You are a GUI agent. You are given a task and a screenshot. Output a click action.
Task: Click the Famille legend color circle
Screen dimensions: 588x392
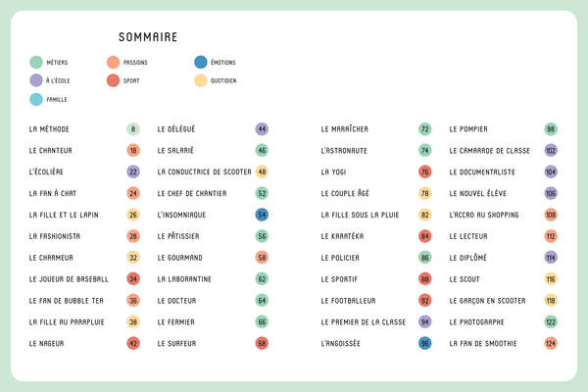click(36, 99)
